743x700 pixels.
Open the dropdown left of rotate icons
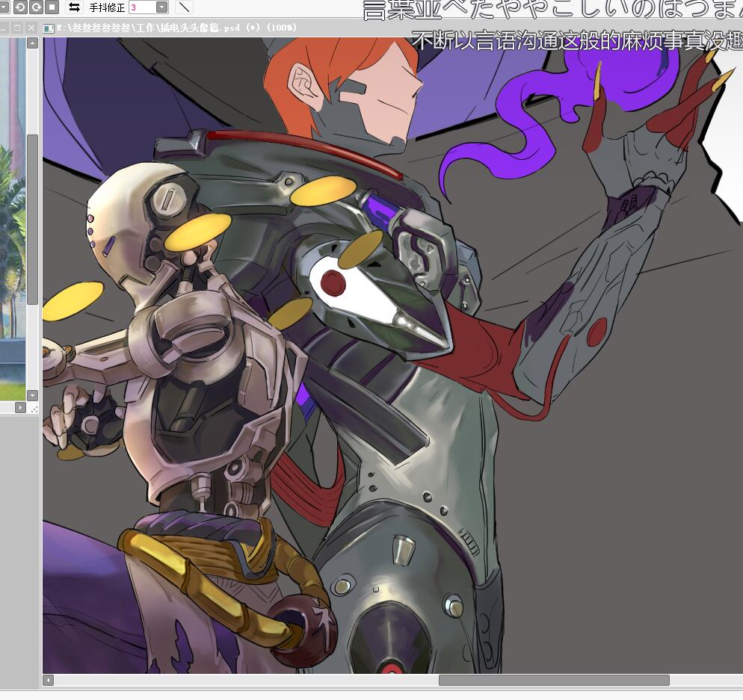[4, 7]
